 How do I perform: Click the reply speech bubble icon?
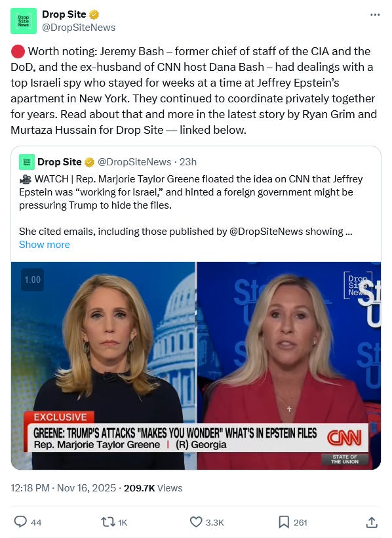point(20,522)
